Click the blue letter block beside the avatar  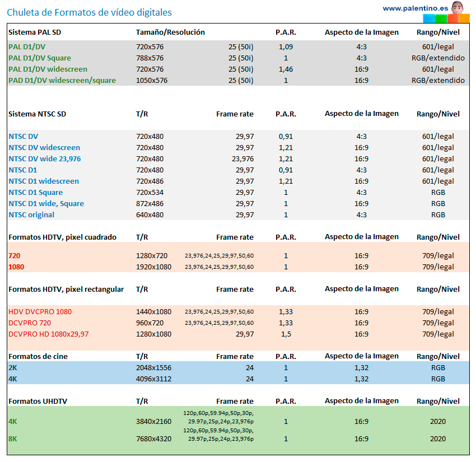[x=428, y=18]
